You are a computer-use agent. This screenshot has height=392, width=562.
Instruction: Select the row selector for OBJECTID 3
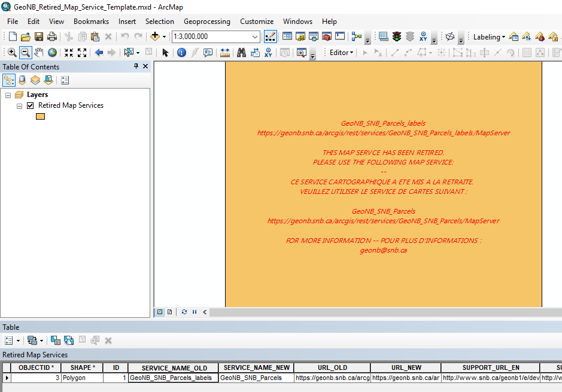tap(7, 378)
